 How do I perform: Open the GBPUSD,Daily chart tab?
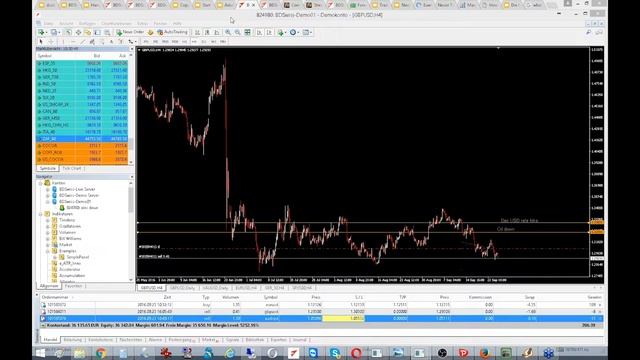click(182, 288)
